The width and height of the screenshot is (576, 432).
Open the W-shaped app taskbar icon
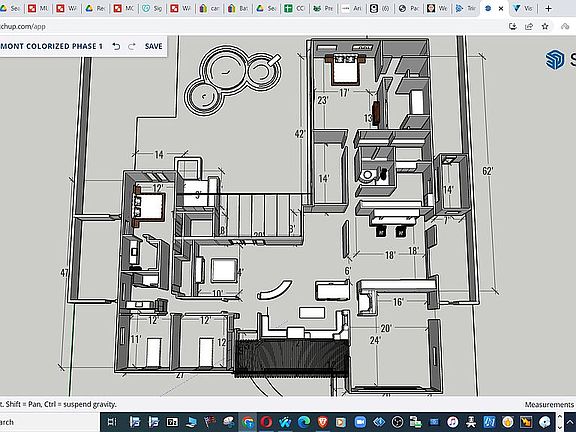(x=285, y=422)
